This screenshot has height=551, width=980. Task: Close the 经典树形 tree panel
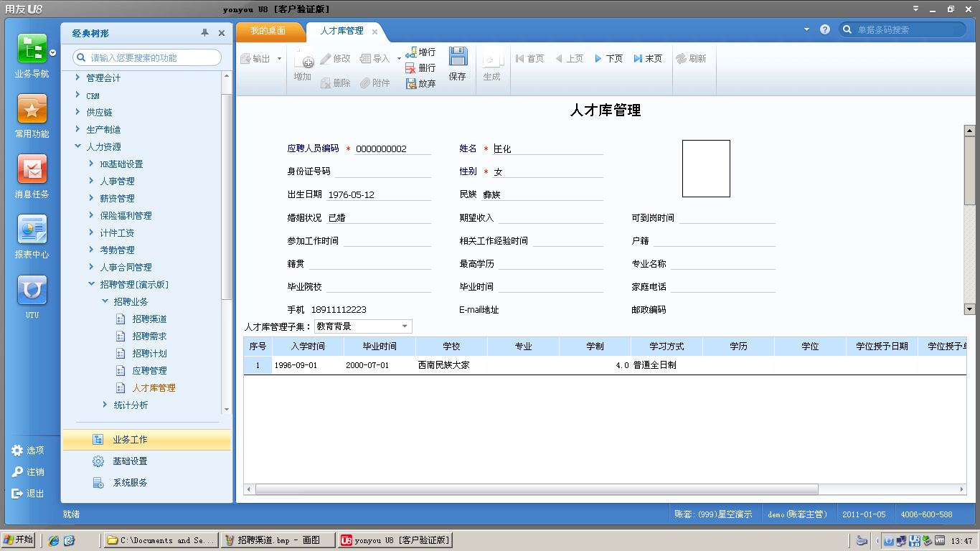222,33
